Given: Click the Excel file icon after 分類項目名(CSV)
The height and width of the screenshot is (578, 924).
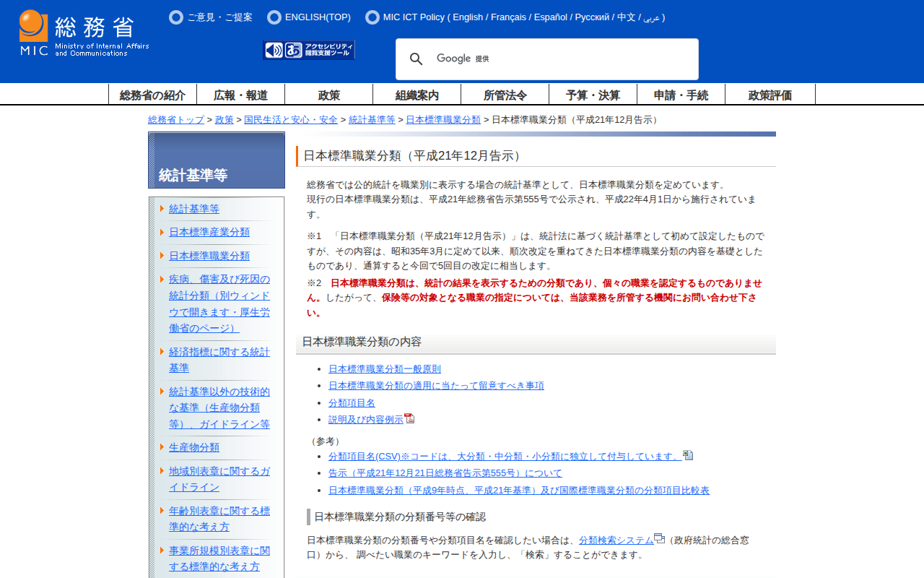Looking at the screenshot, I should click(x=689, y=455).
